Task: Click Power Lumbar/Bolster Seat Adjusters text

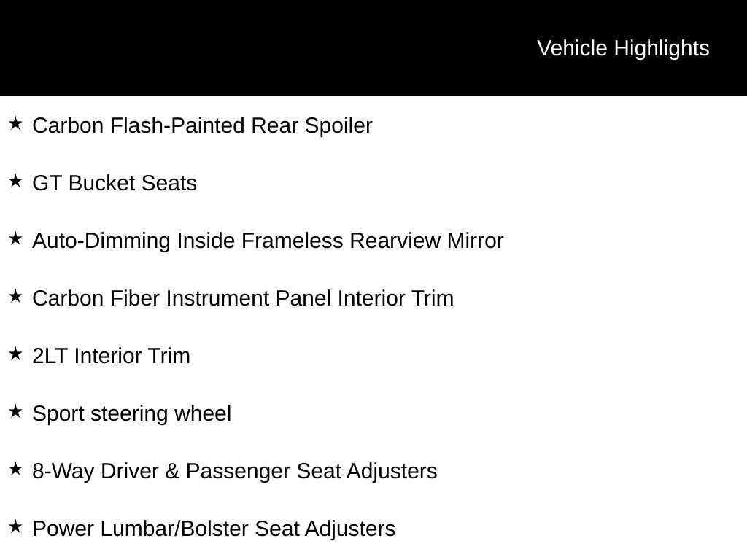Action: coord(214,529)
